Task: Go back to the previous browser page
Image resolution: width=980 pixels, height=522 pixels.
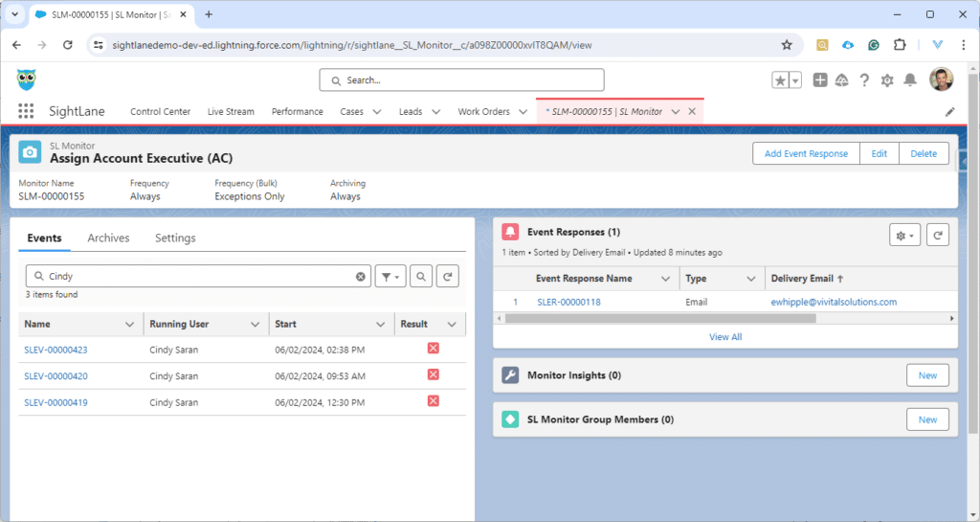Action: [17, 45]
